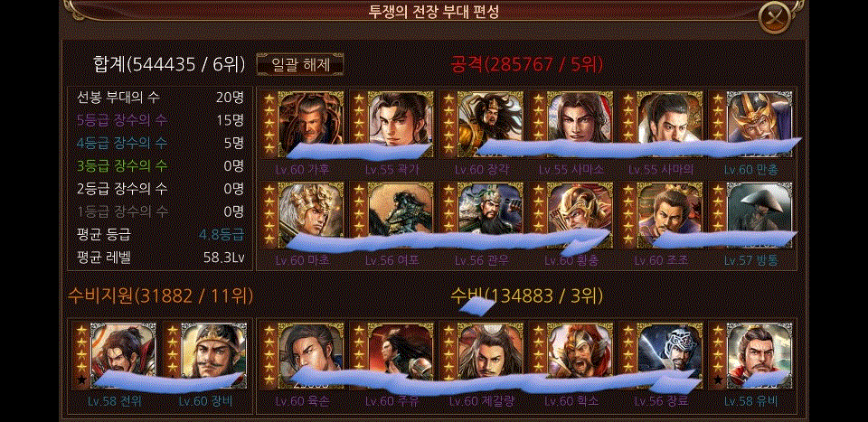Close the 투쟁의 전장 부대 편성 window
The image size is (868, 422).
[x=773, y=17]
